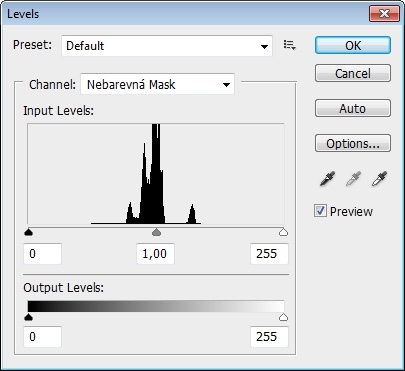The width and height of the screenshot is (405, 371).
Task: Click the midtone gamma field 1,00
Action: coord(155,254)
